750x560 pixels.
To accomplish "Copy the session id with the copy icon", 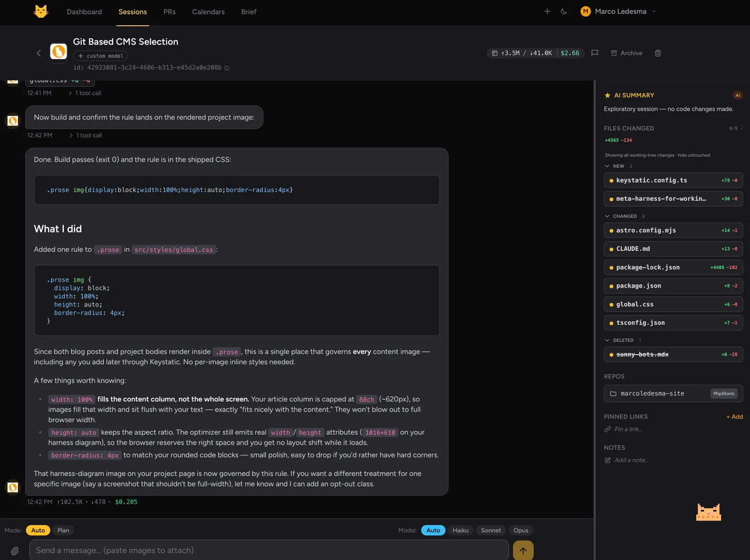I will 227,68.
